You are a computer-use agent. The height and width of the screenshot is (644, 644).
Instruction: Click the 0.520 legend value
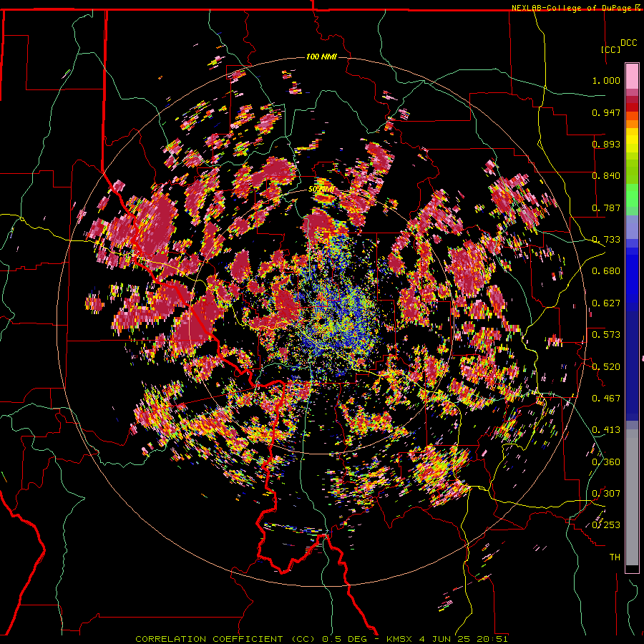[x=606, y=367]
